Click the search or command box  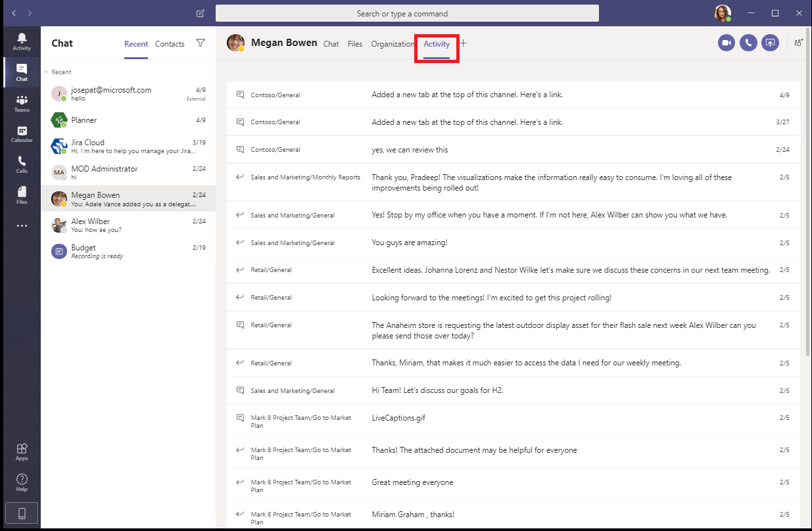407,13
